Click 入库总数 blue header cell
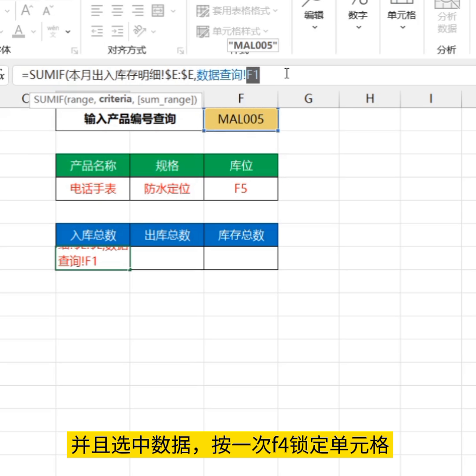The height and width of the screenshot is (476, 476). [93, 235]
